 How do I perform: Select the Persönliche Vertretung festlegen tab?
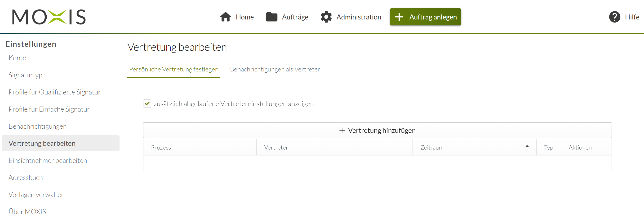(x=173, y=69)
